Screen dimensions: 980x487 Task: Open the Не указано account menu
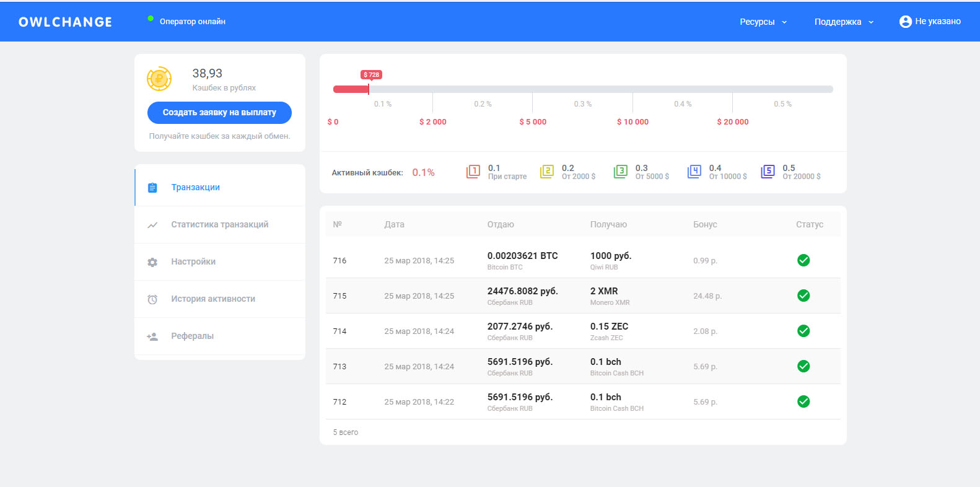(937, 22)
